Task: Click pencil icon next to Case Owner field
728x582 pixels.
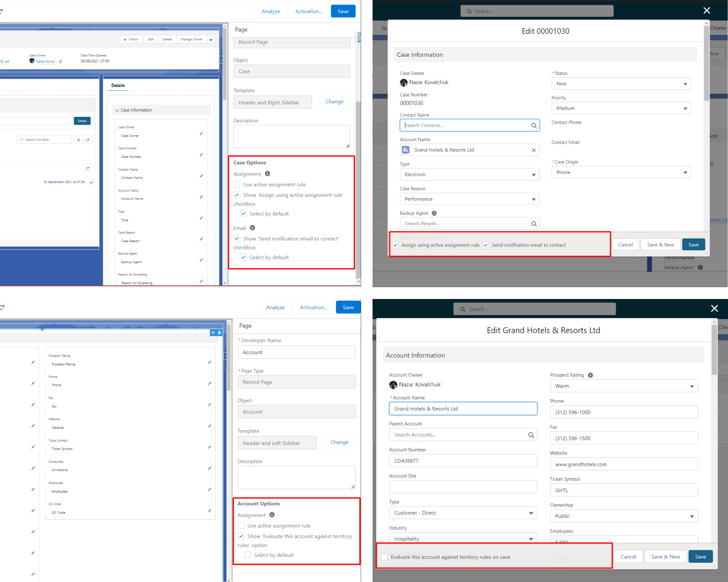Action: click(201, 134)
